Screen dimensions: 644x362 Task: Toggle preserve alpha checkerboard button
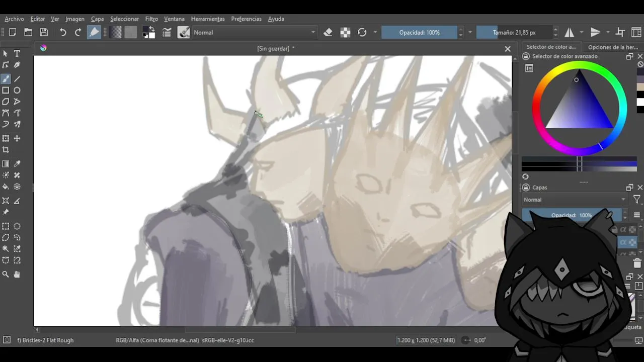click(345, 32)
